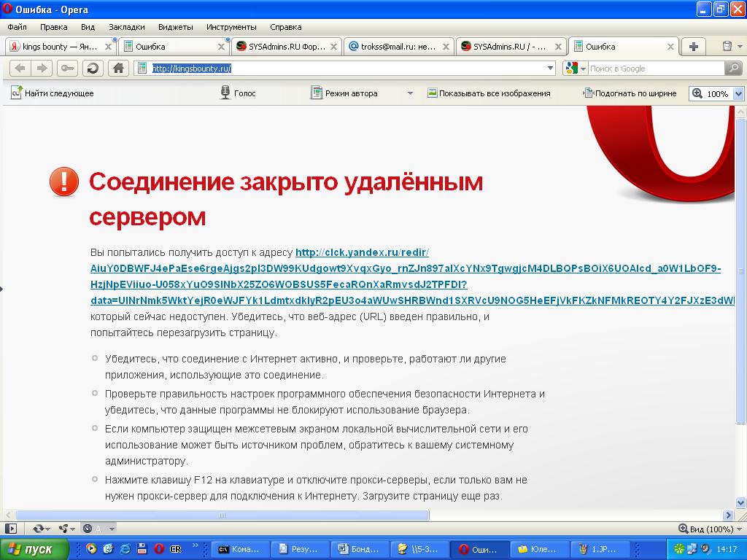Open the \\5-3... network share taskbar button
Screen dimensions: 747x560
(x=420, y=549)
